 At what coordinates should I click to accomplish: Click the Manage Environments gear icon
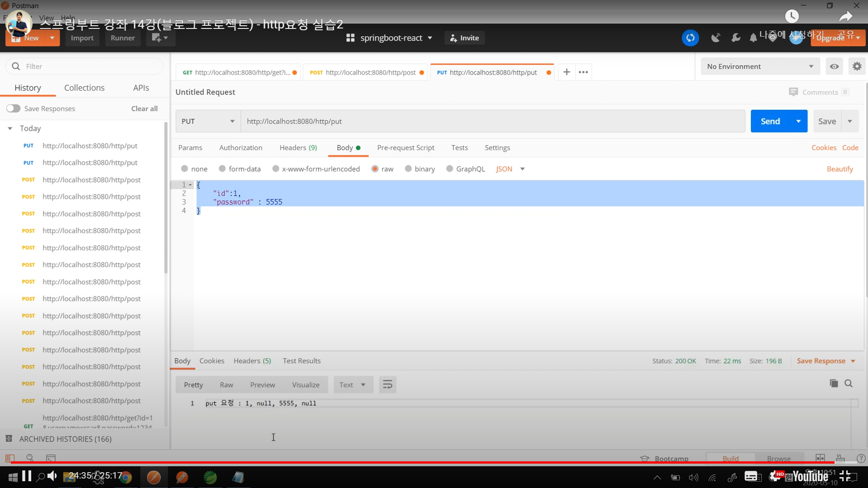click(x=857, y=66)
